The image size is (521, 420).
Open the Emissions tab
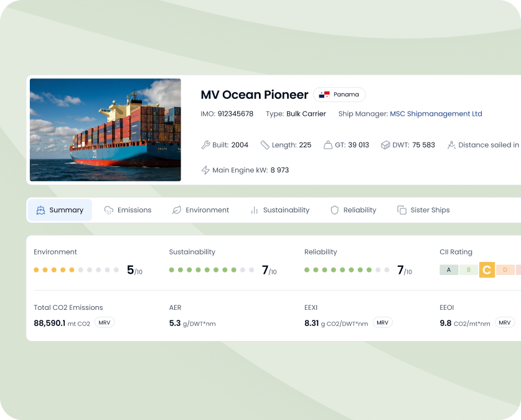coord(128,210)
